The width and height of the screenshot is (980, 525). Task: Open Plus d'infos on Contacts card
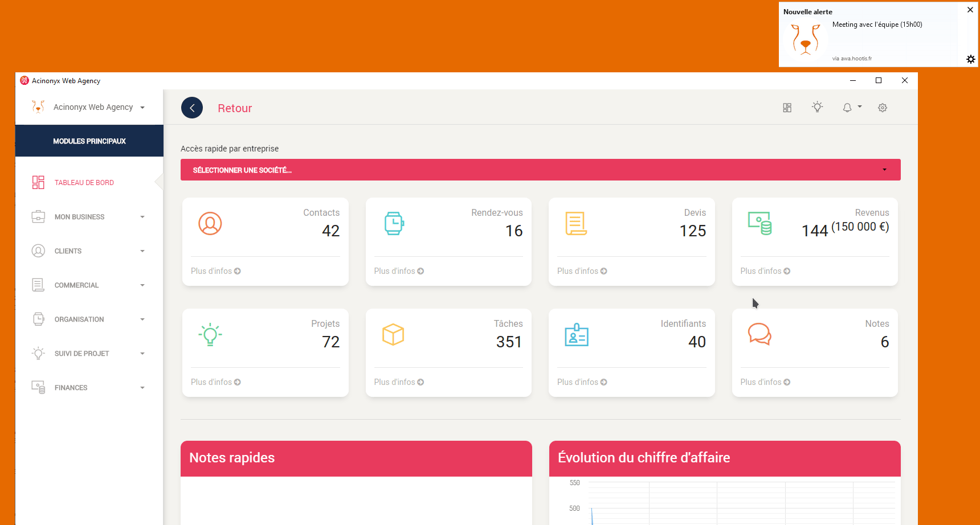coord(215,271)
